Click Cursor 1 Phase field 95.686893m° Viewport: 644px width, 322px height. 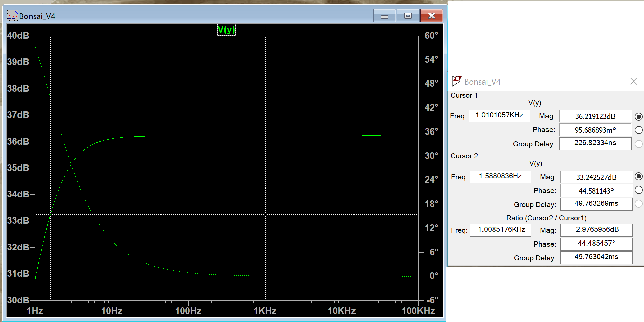pos(595,130)
